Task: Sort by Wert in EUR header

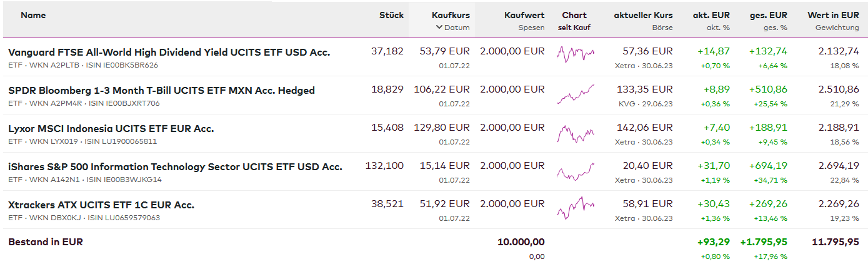Action: pyautogui.click(x=833, y=15)
